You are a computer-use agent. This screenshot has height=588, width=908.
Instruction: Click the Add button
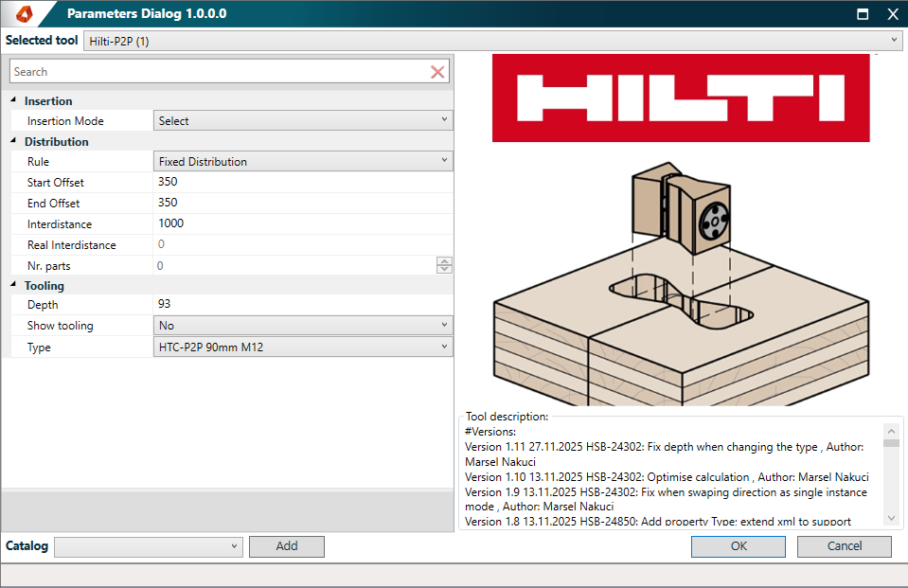click(287, 546)
